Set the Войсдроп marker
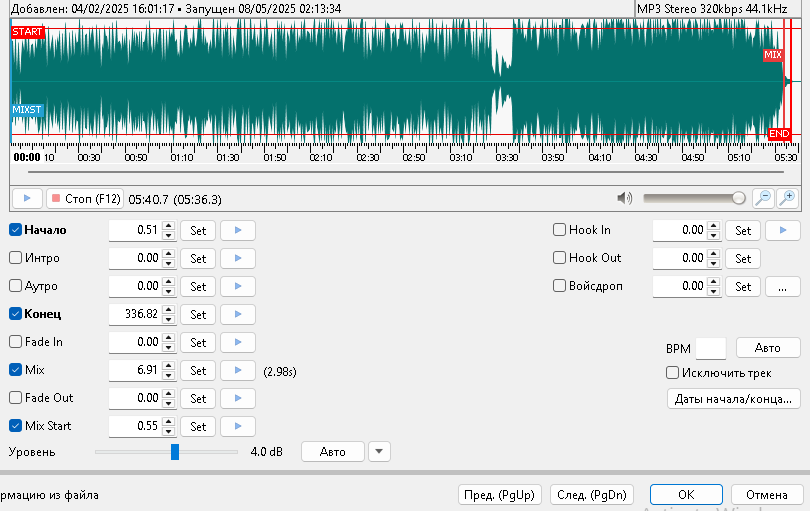This screenshot has width=810, height=511. [x=743, y=286]
